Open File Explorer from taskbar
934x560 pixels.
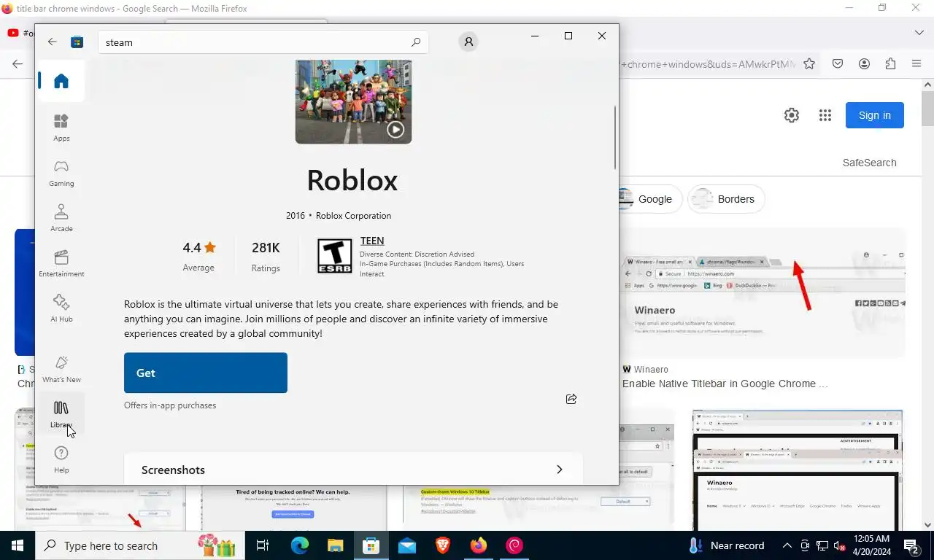335,545
